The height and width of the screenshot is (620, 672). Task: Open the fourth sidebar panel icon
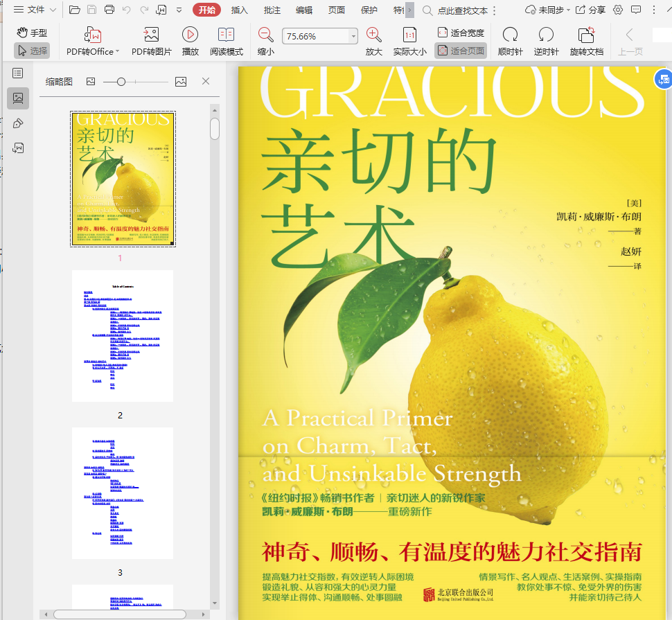[x=18, y=148]
